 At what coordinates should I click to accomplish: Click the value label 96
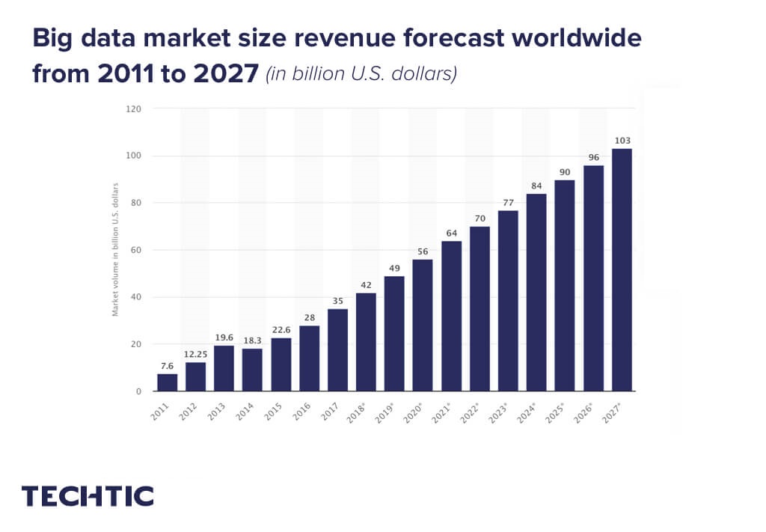[593, 157]
